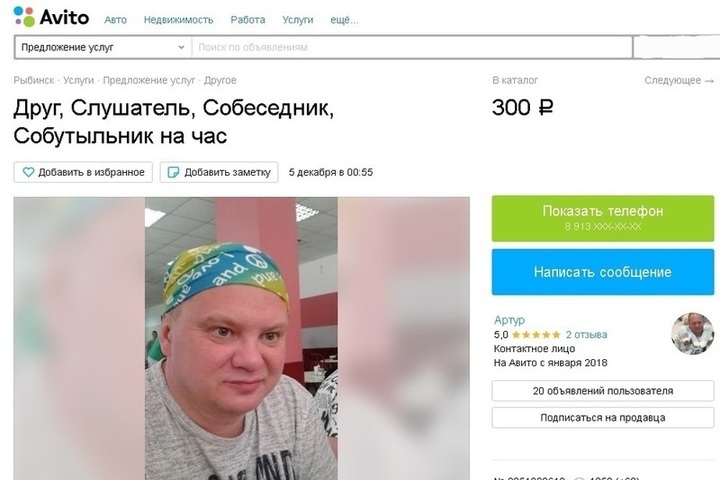This screenshot has height=480, width=720.
Task: Click the Написать сообщение button
Action: click(603, 272)
